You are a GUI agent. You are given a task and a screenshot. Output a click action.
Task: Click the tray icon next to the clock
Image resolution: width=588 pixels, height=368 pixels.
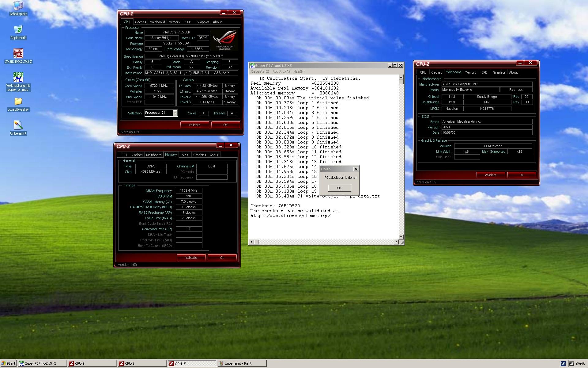pos(571,363)
